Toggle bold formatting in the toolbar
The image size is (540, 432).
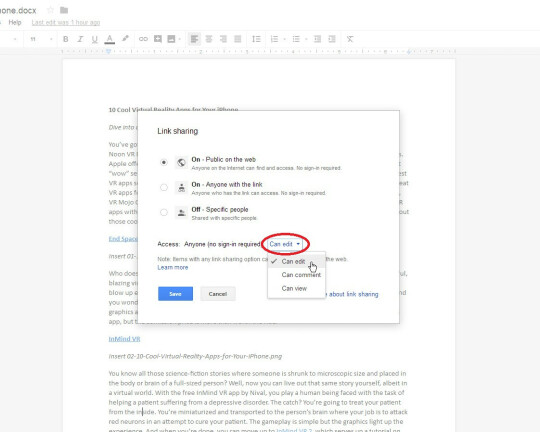pos(65,39)
